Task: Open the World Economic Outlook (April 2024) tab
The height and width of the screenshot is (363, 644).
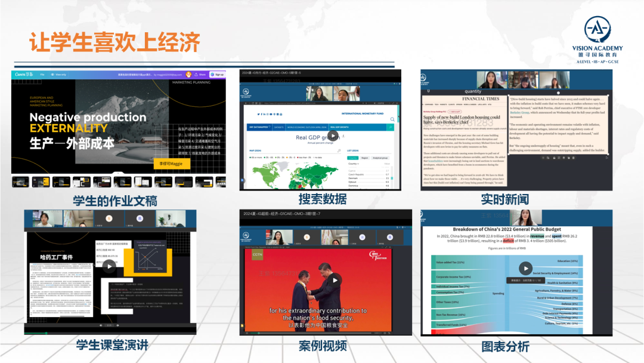Action: (x=307, y=127)
